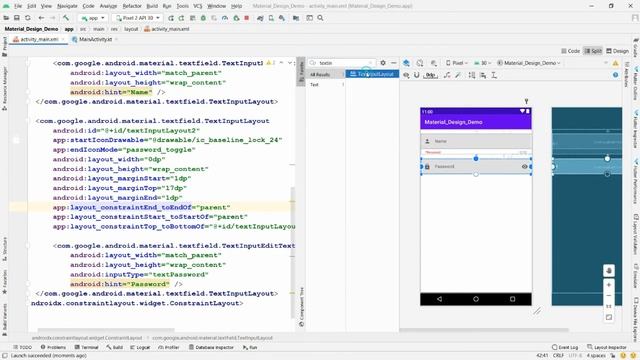Image resolution: width=640 pixels, height=360 pixels.
Task: Click the Debug app bug icon
Action: coord(203,18)
